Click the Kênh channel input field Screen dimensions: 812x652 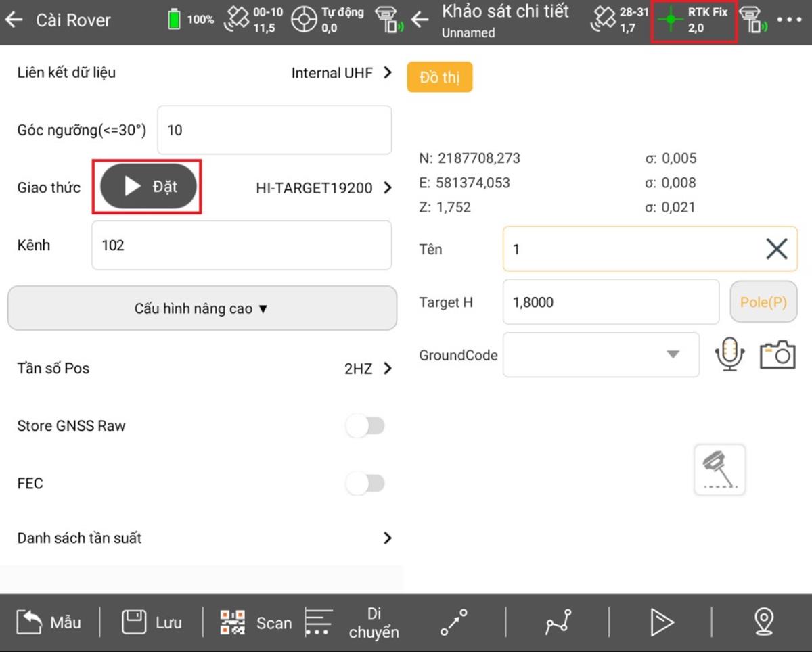point(241,246)
